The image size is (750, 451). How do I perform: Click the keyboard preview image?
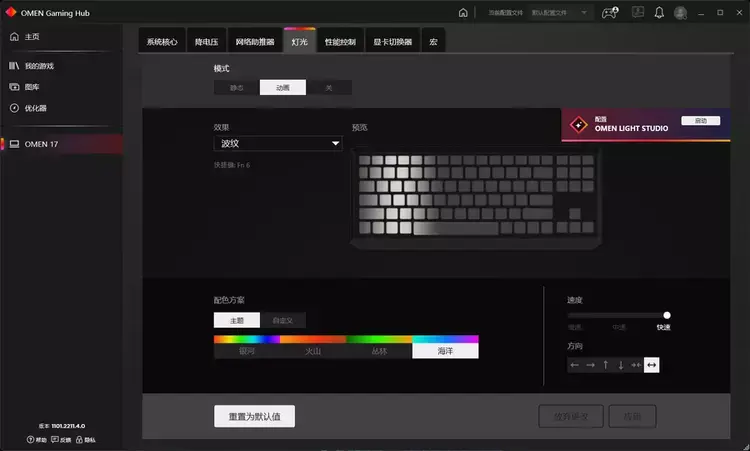(x=476, y=198)
